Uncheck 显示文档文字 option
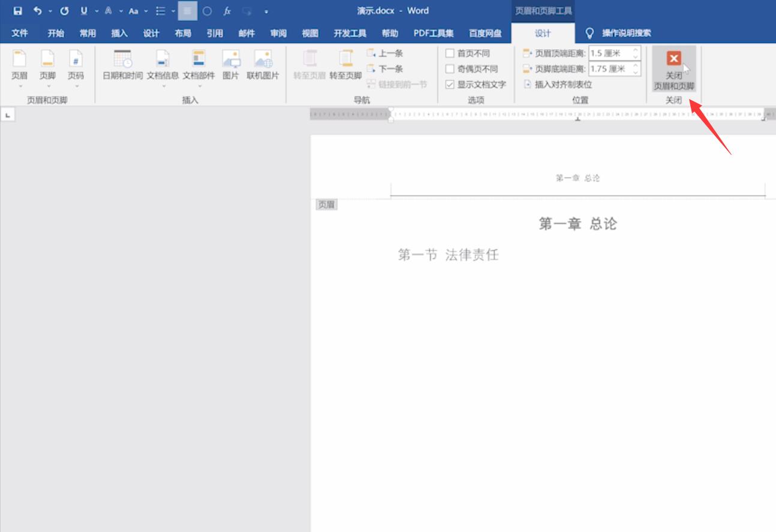The width and height of the screenshot is (776, 532). (450, 85)
